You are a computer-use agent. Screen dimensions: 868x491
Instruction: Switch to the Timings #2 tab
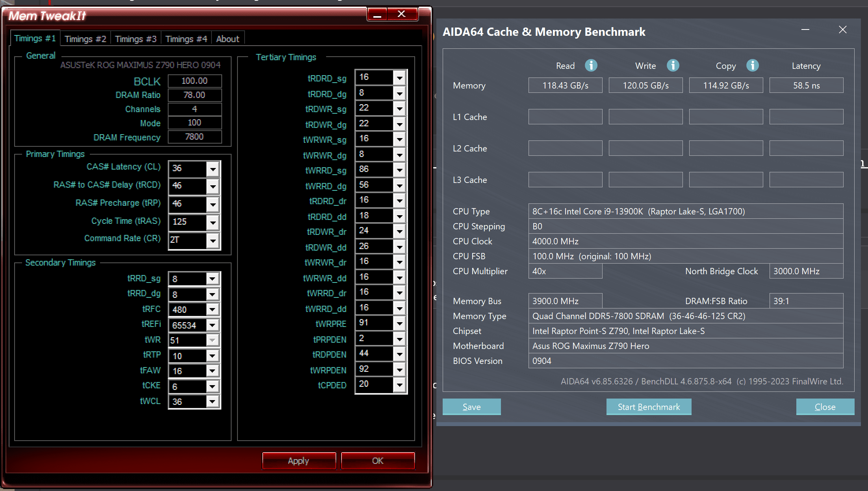point(85,39)
